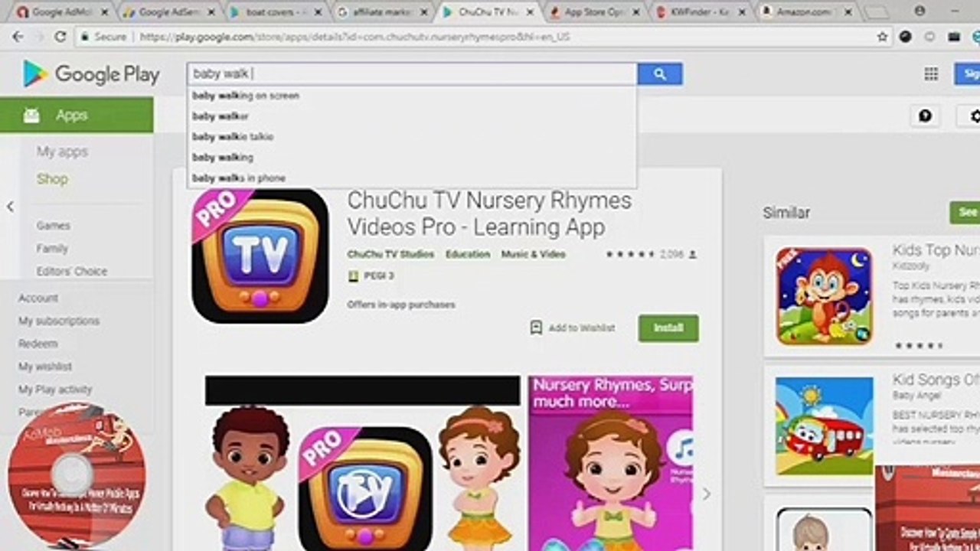Screen dimensions: 980x551
Task: Switch to the App Store Optimization tab
Action: (x=593, y=12)
